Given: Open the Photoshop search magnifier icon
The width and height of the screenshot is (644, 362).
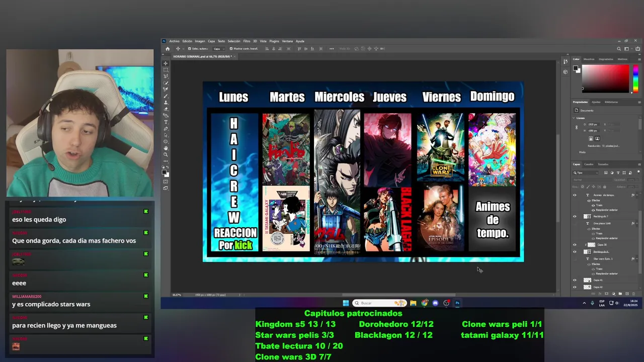Looking at the screenshot, I should tap(619, 49).
